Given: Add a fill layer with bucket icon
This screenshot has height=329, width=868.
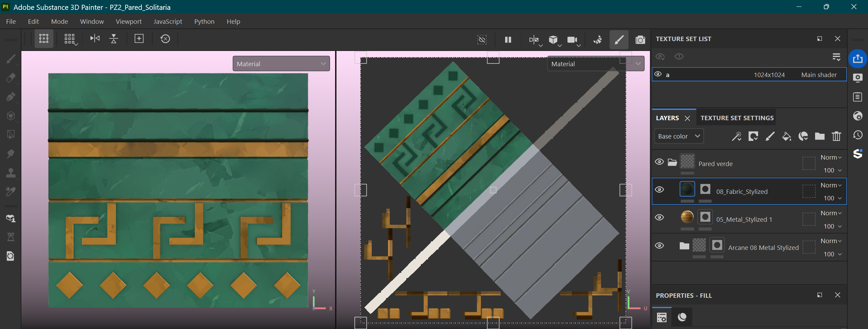Looking at the screenshot, I should point(787,136).
